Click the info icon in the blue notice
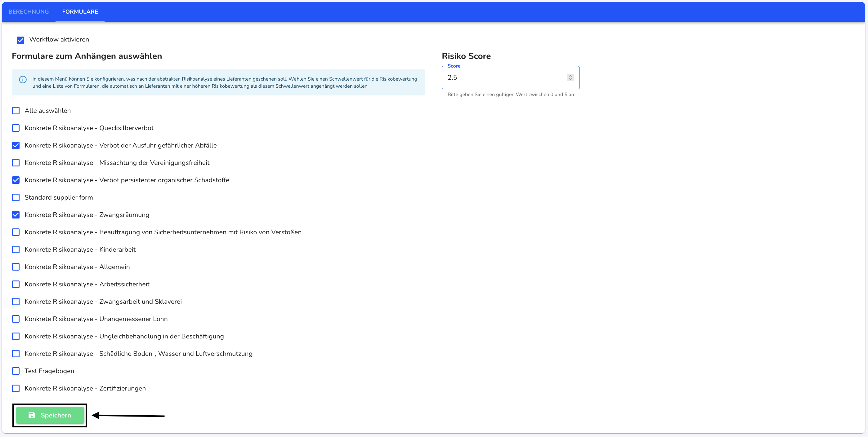 click(23, 79)
